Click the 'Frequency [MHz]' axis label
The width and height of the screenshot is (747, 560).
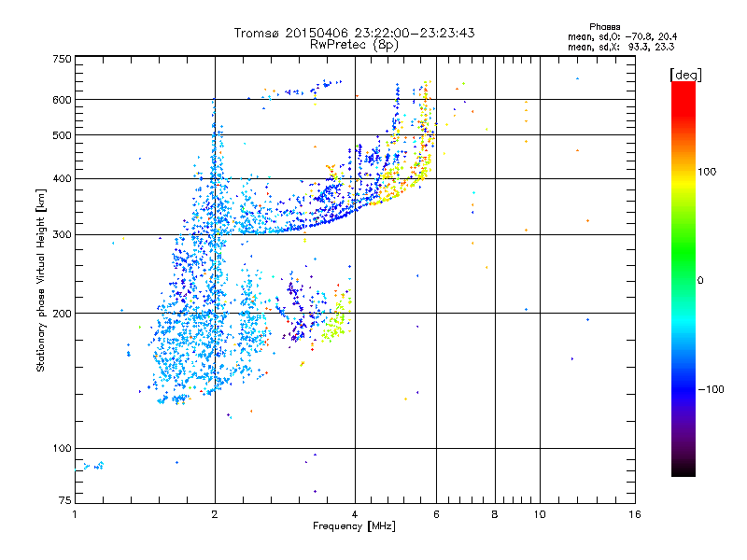click(354, 526)
